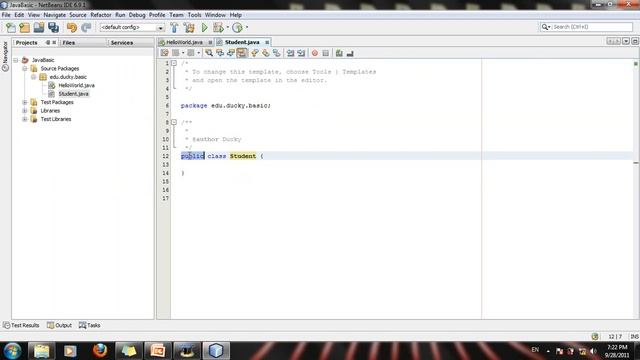Open the Source menu

tap(78, 15)
